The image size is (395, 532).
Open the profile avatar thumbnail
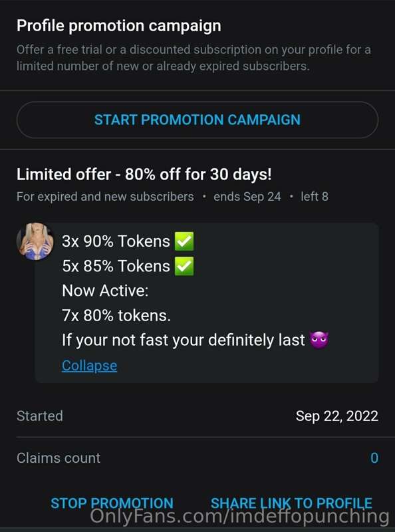pos(35,241)
